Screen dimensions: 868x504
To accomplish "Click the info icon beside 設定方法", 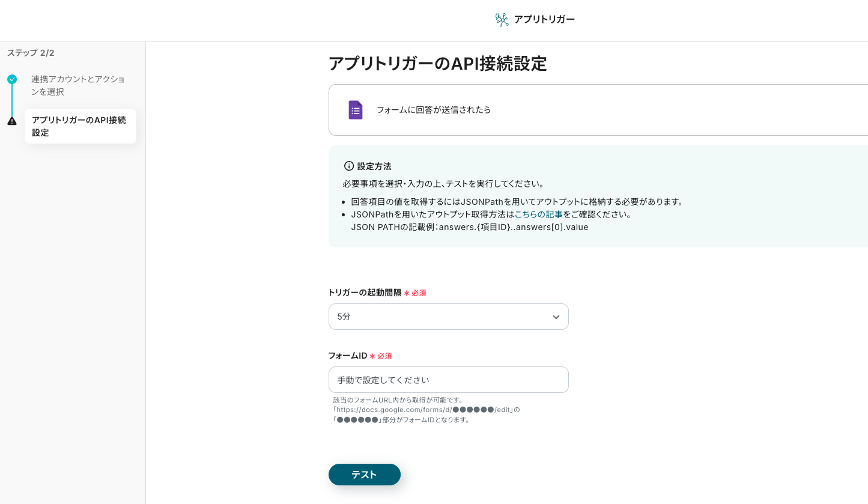I will 349,166.
